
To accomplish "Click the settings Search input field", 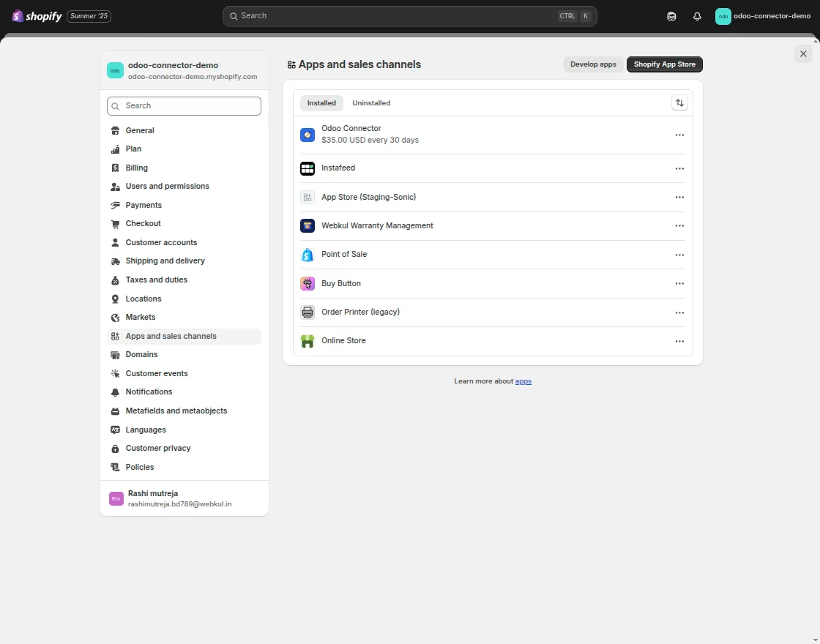I will click(x=184, y=105).
